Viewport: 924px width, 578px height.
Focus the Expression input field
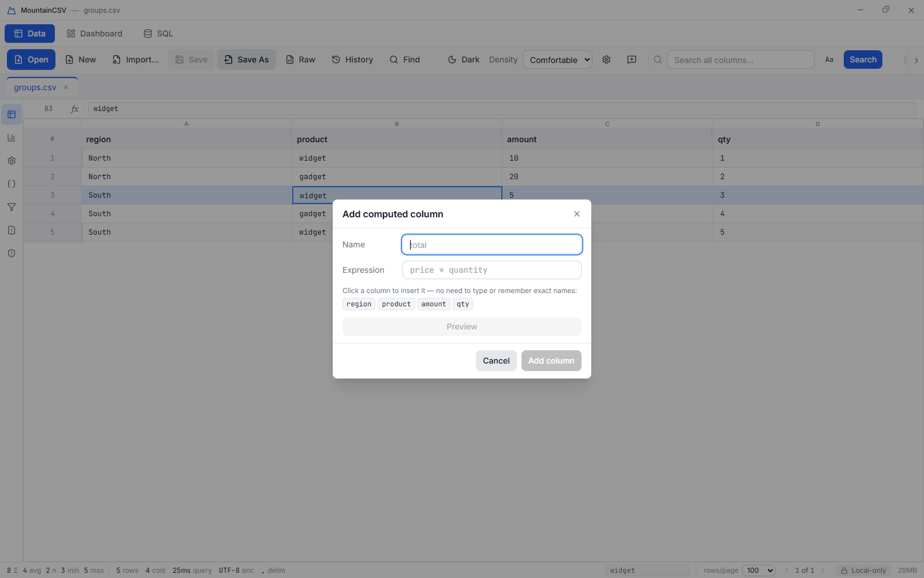pos(492,270)
